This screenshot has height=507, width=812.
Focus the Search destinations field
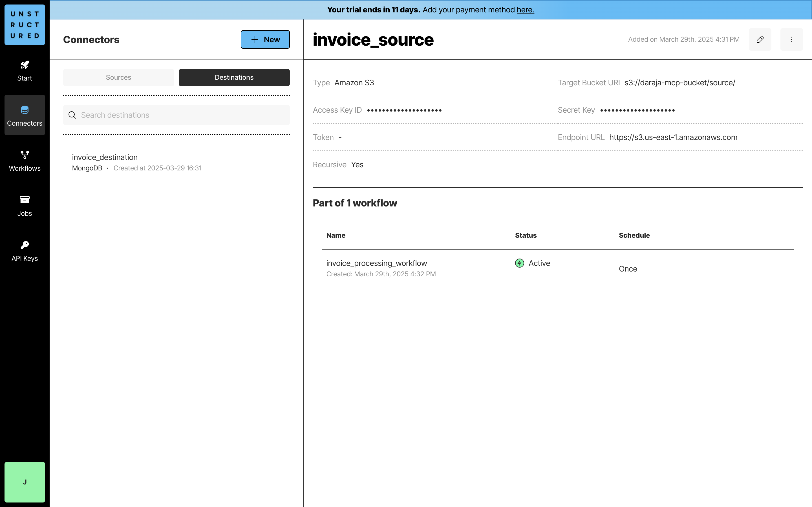tap(183, 115)
